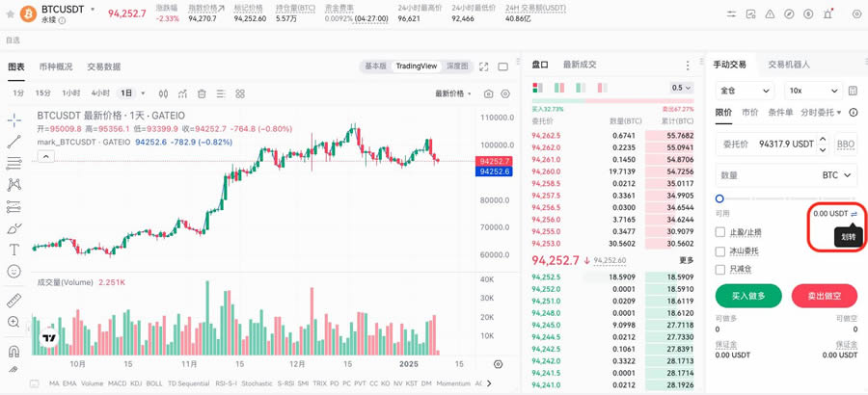This screenshot has height=395, width=868.
Task: Switch to 深度图 chart mode
Action: point(458,66)
